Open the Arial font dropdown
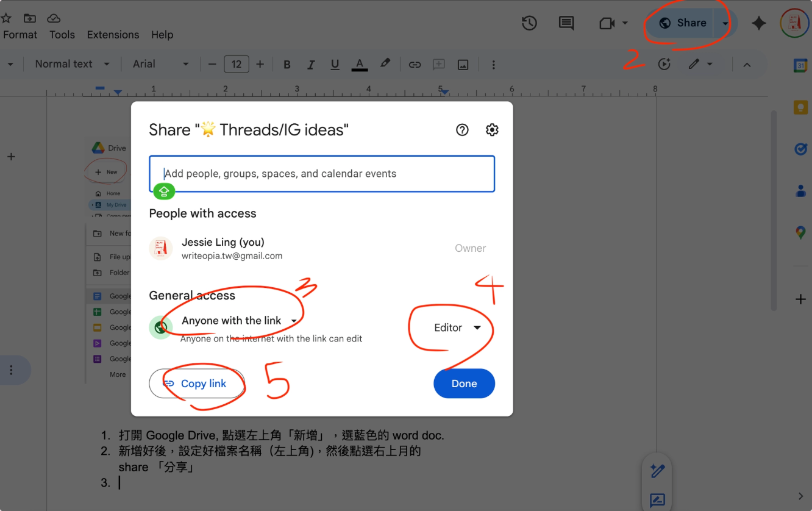 (160, 64)
